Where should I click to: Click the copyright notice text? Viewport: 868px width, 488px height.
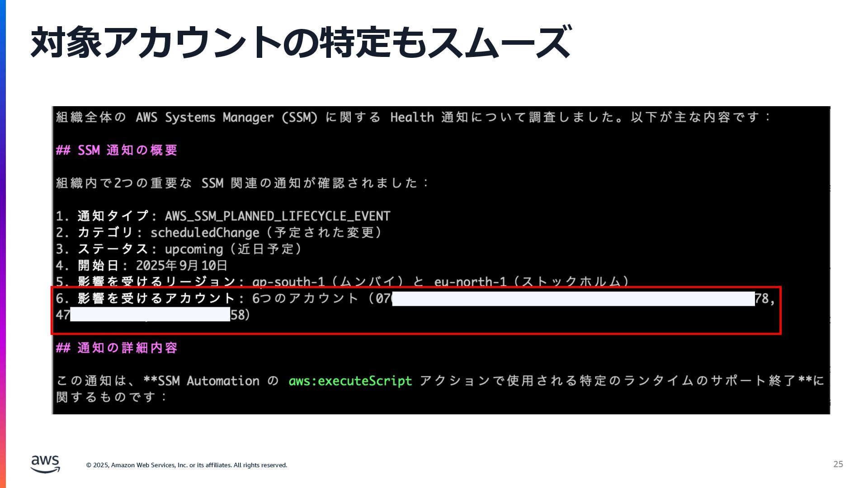(x=186, y=465)
